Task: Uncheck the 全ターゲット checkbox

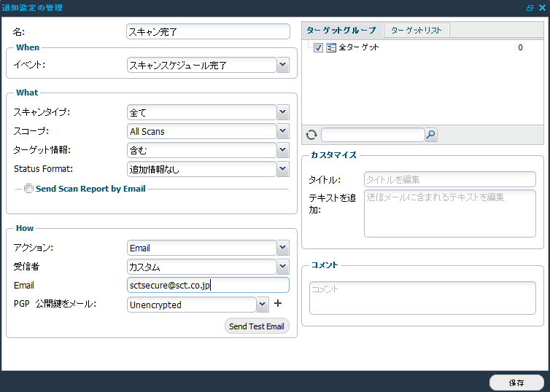Action: tap(318, 47)
